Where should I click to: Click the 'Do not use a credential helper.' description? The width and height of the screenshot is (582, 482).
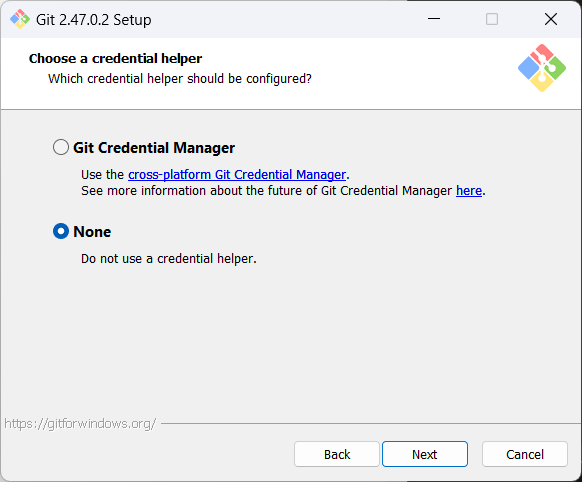[169, 259]
